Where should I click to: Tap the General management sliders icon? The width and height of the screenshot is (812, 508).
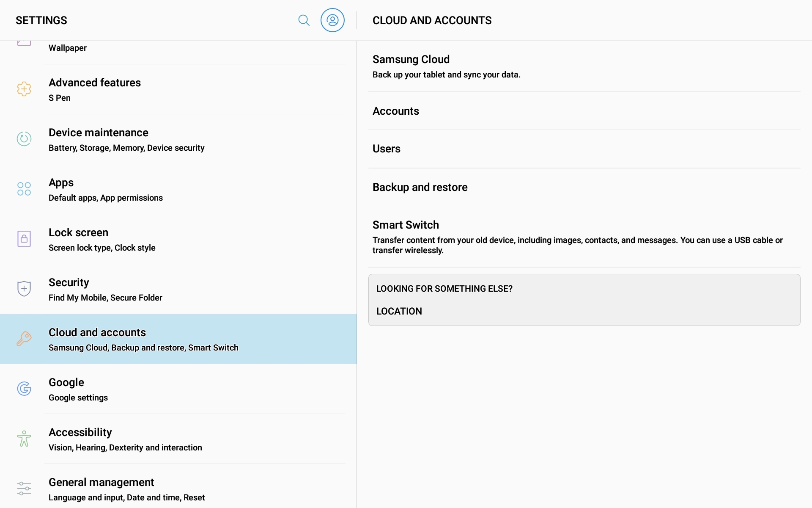click(x=24, y=489)
